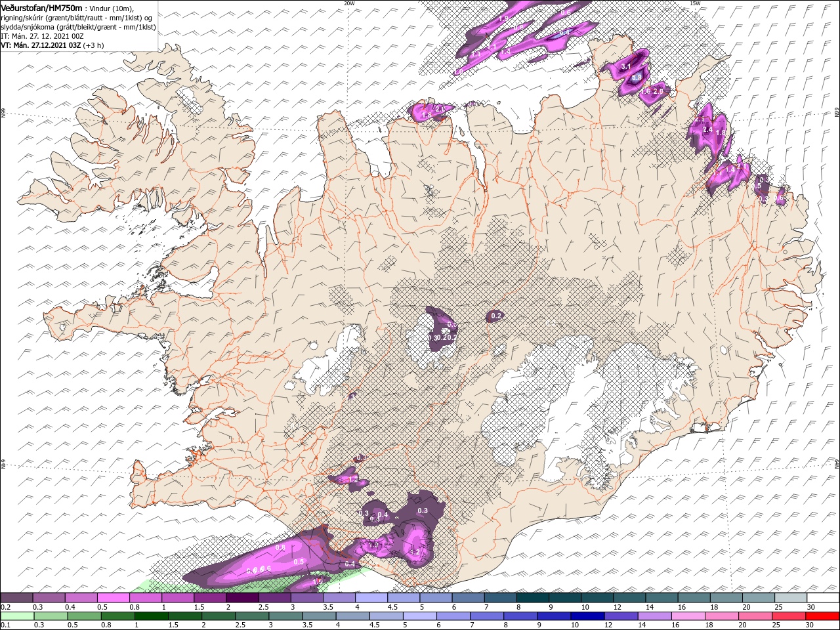Select the VT: Mán. 27.12.2021 03Z text
Viewport: 840px width, 630px height.
coord(41,45)
